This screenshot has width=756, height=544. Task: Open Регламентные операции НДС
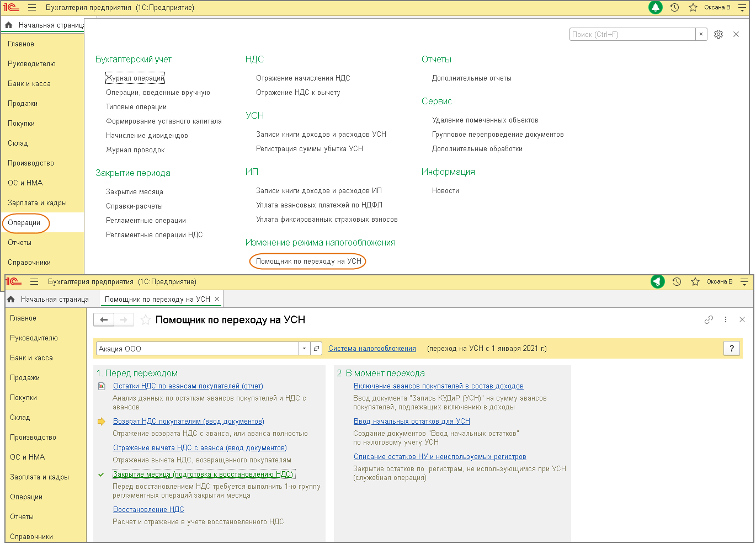point(155,235)
